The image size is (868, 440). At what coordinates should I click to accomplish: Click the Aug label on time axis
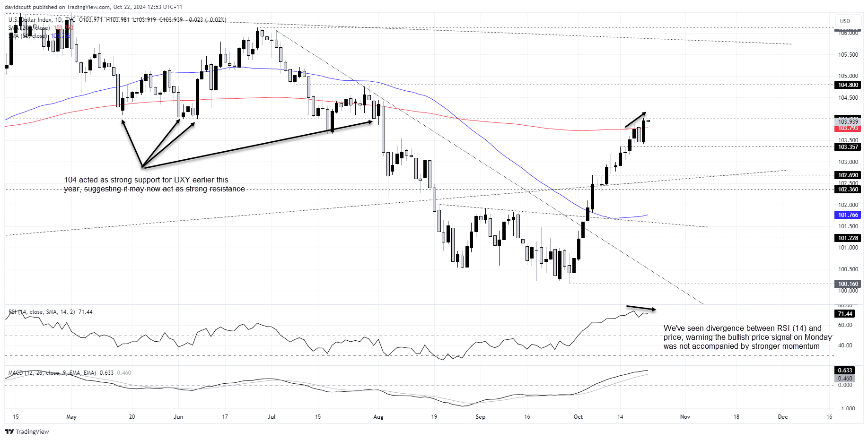pyautogui.click(x=378, y=417)
